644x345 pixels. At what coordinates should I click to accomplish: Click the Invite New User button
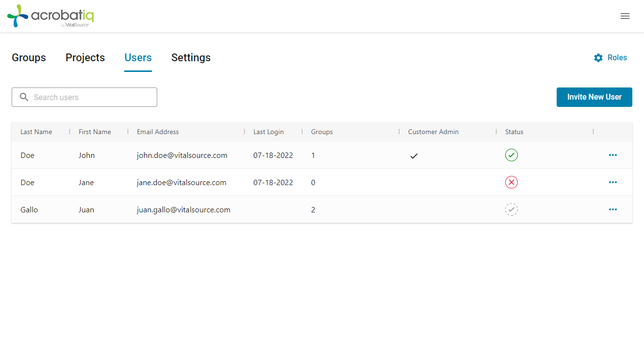[x=594, y=97]
